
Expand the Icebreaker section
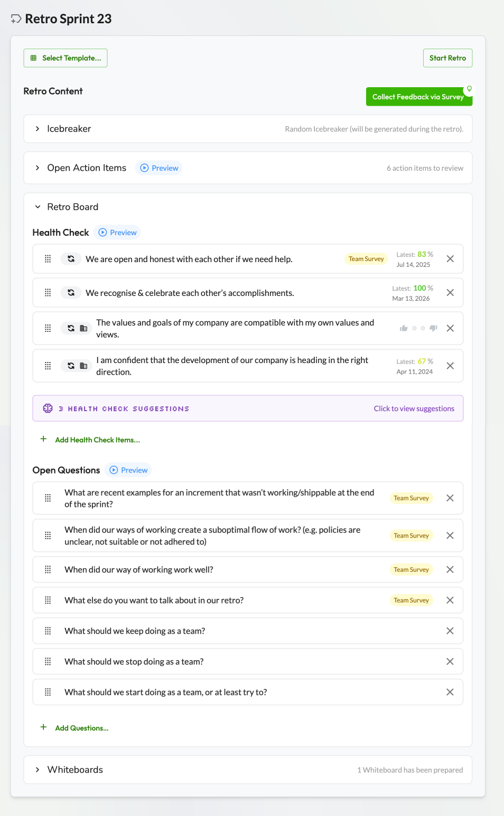click(x=38, y=129)
